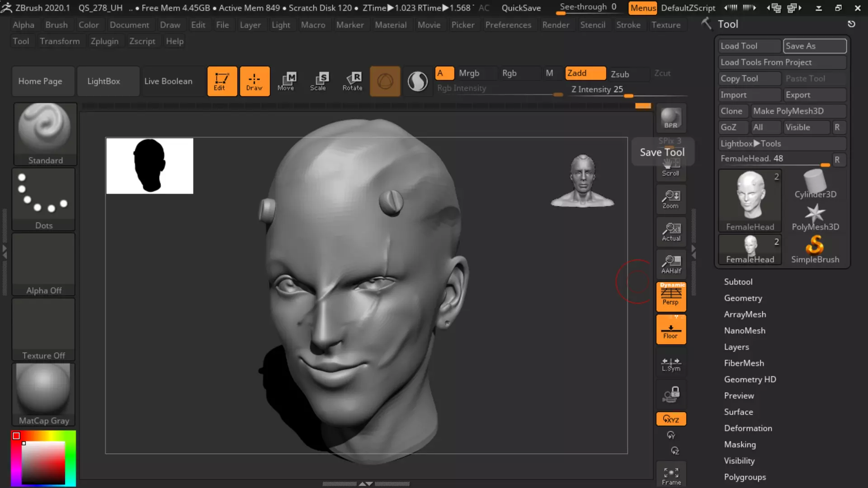Click the Save As button
868x488 pixels.
(814, 46)
